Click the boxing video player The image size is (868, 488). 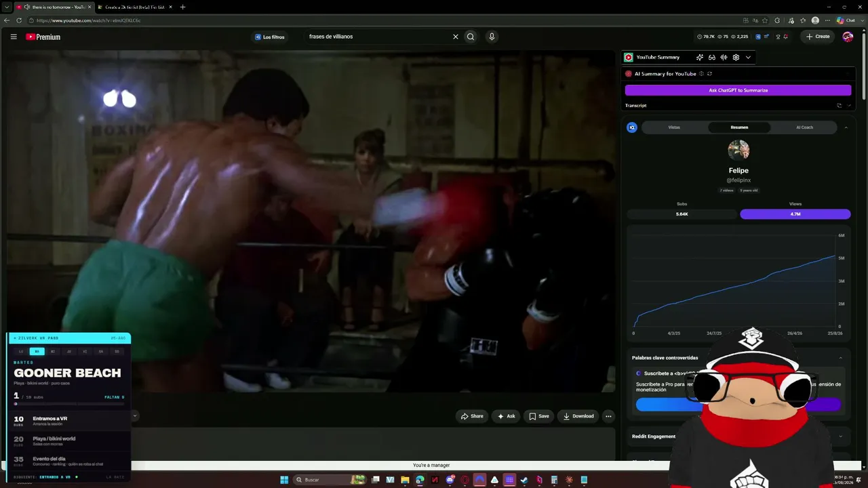click(x=311, y=221)
